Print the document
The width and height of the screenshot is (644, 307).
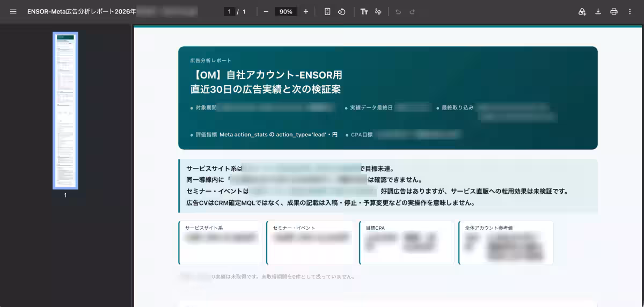[614, 11]
